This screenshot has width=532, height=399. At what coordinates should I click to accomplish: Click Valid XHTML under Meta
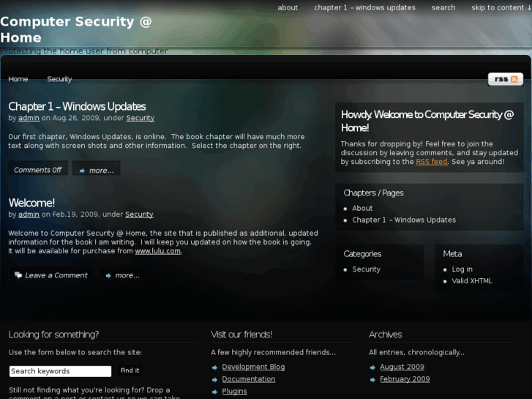471,281
